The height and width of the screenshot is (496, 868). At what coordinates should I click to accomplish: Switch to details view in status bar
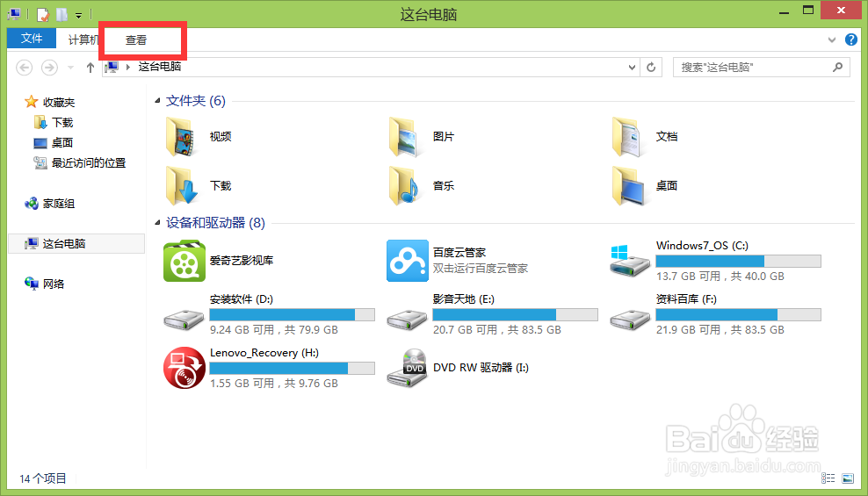tap(828, 478)
